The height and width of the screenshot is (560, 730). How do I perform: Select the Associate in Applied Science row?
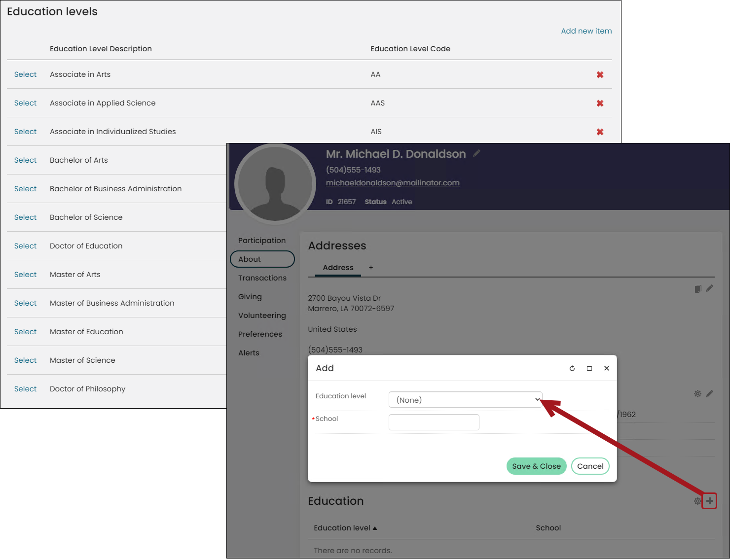click(25, 103)
